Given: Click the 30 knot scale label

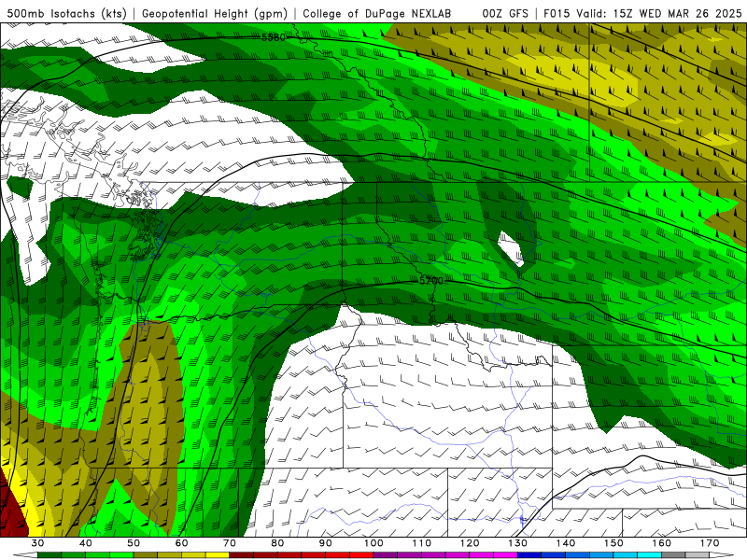Looking at the screenshot, I should click(x=37, y=543).
